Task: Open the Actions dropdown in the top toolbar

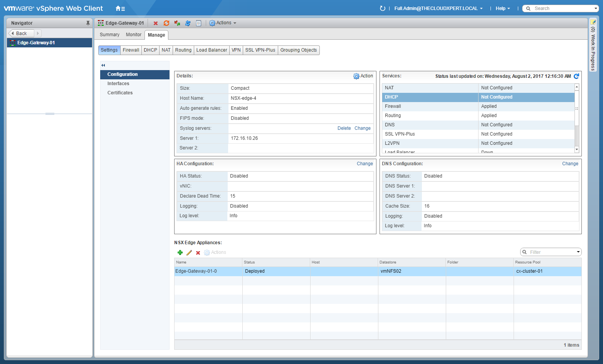Action: (x=223, y=23)
